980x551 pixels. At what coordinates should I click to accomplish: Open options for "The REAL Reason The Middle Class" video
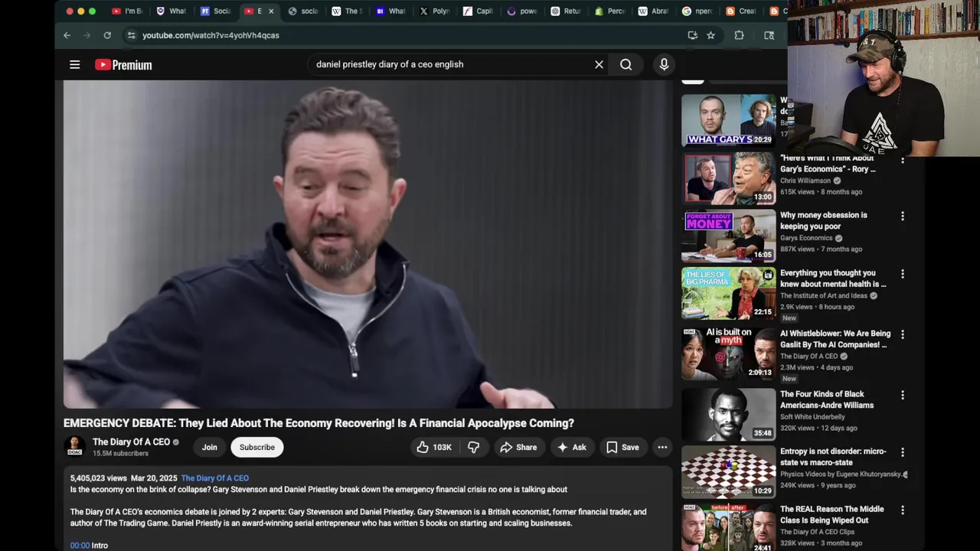pyautogui.click(x=903, y=510)
